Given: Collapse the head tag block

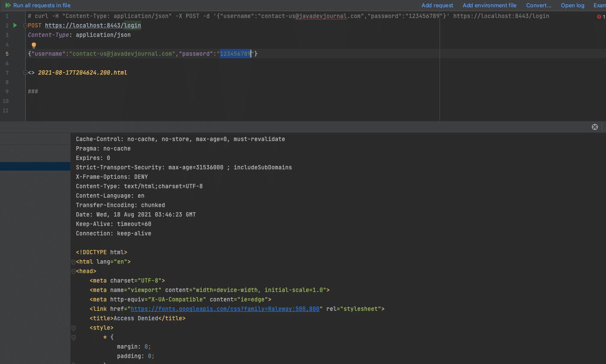Looking at the screenshot, I should [x=73, y=271].
